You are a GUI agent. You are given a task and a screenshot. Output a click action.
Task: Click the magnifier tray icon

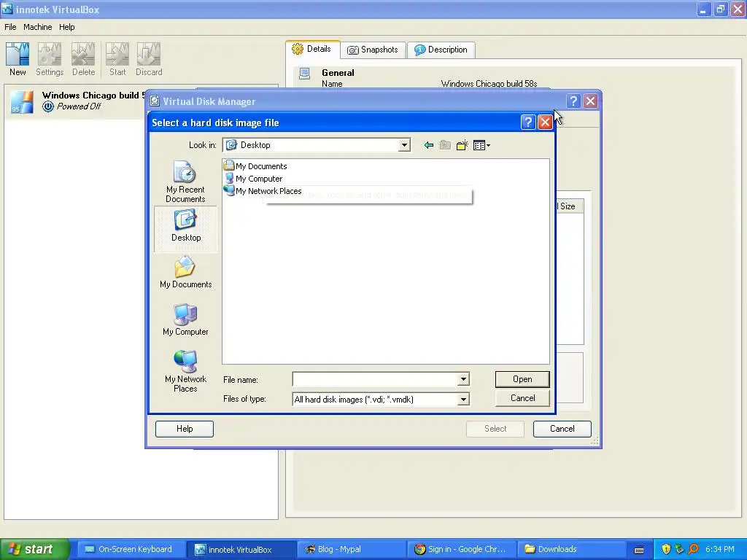[694, 549]
